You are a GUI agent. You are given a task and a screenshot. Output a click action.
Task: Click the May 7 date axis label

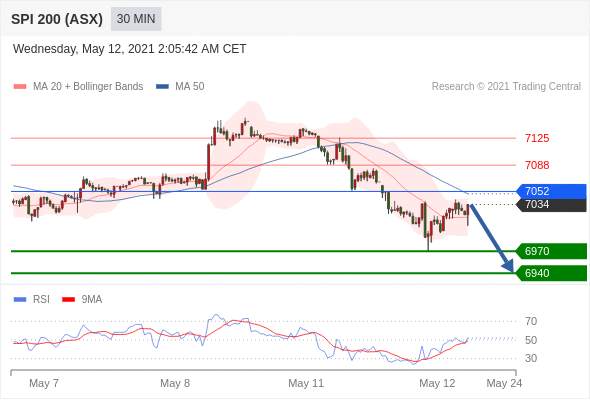point(44,383)
